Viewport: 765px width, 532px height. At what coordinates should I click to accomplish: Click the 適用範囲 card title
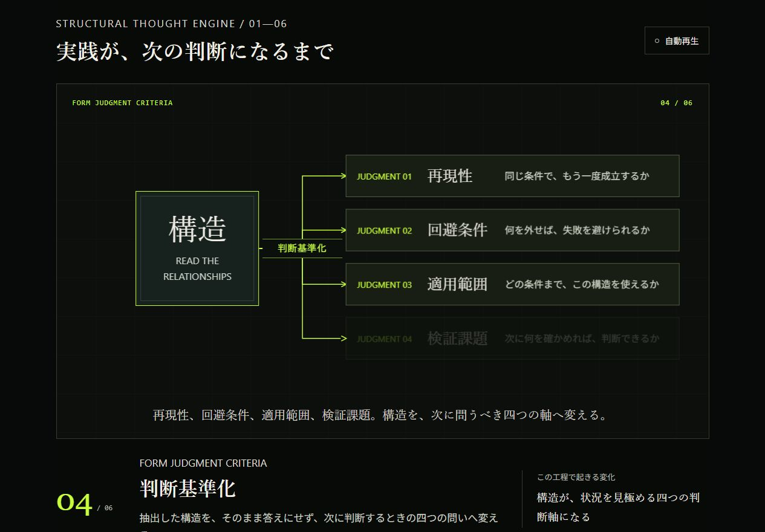[457, 284]
